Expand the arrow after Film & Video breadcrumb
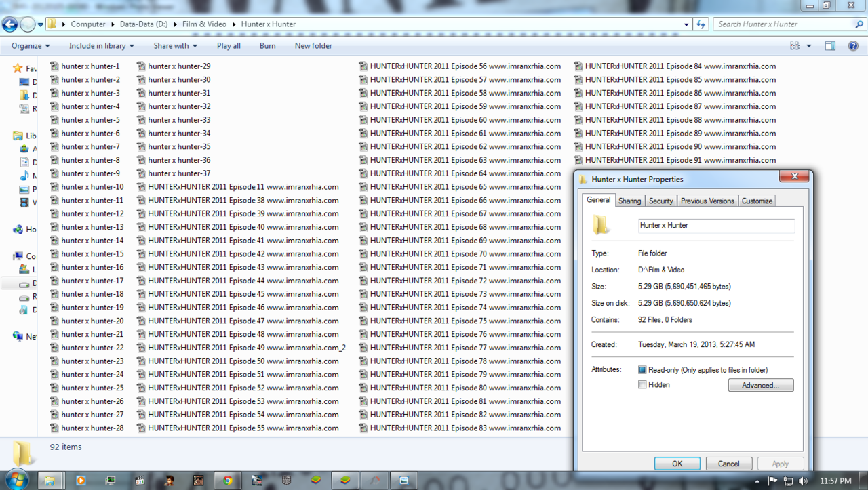Screen dimensions: 868x490 click(233, 24)
